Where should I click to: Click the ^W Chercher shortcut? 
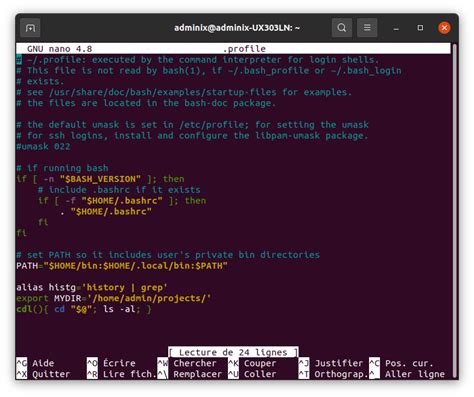coord(187,363)
